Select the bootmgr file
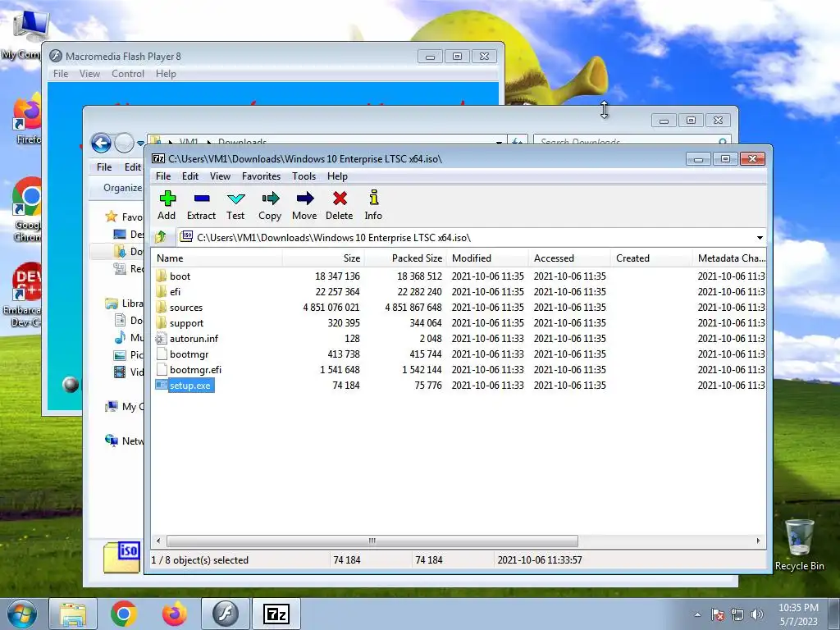Image resolution: width=840 pixels, height=630 pixels. point(182,354)
